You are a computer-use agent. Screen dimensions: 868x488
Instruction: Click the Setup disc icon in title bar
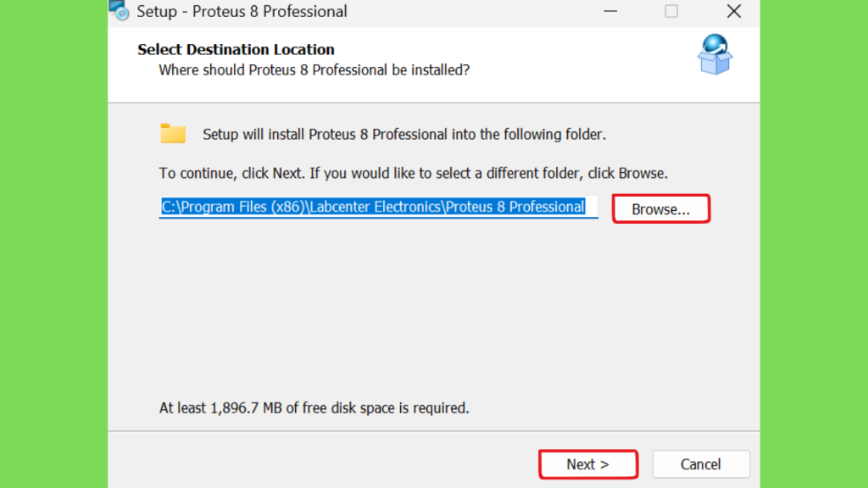coord(119,10)
